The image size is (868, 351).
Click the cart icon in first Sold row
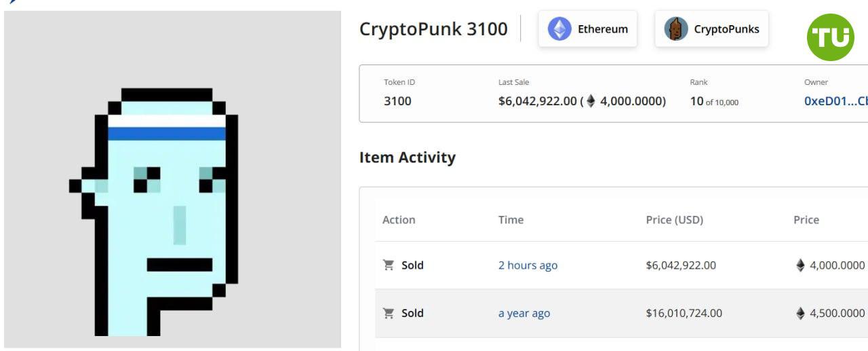(389, 265)
